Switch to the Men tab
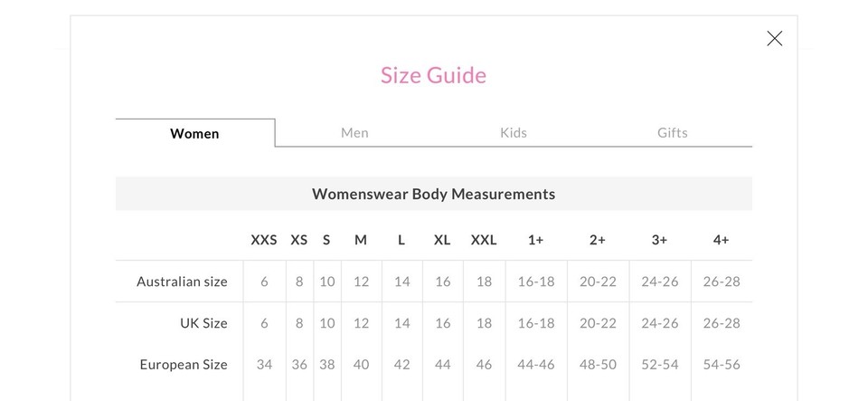Image resolution: width=868 pixels, height=401 pixels. (354, 133)
